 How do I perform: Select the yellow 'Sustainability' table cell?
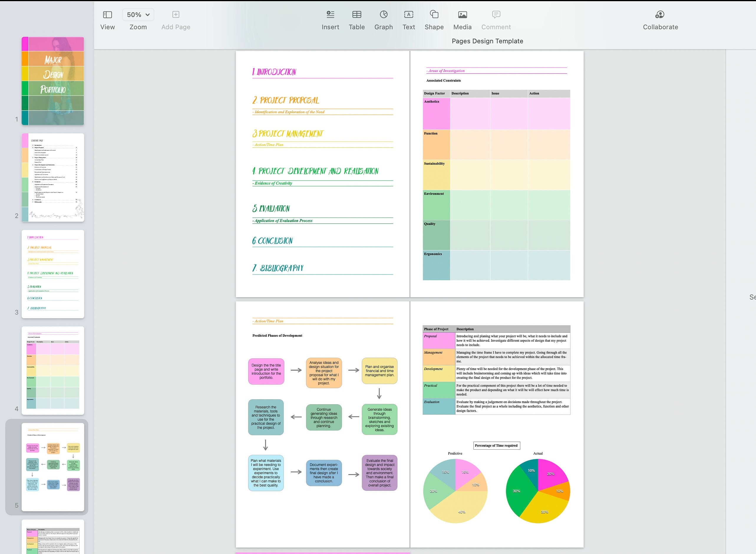coord(436,175)
